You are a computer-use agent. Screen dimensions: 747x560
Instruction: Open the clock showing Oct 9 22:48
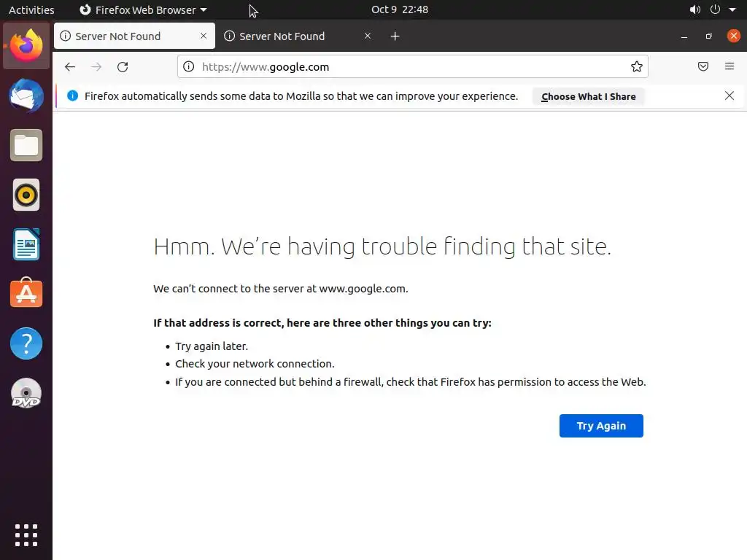tap(399, 9)
